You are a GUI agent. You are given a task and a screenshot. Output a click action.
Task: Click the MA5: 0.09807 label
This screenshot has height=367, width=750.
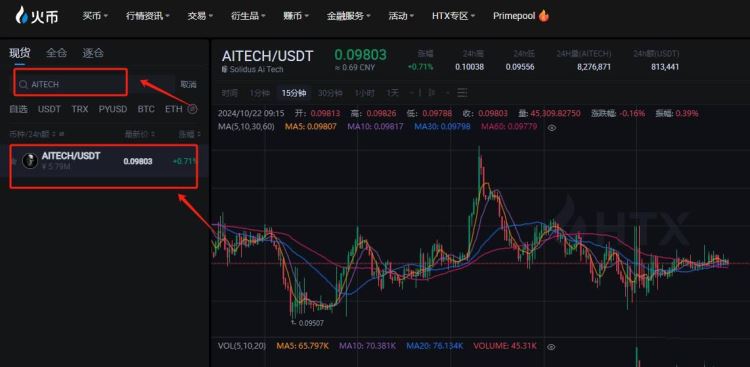[x=311, y=127]
